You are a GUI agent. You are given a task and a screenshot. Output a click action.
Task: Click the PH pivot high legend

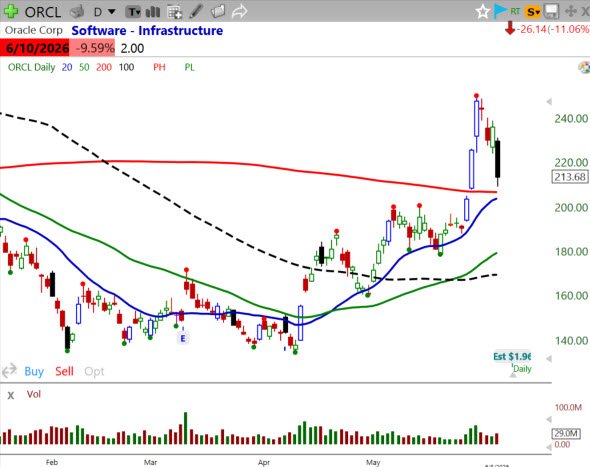(159, 67)
